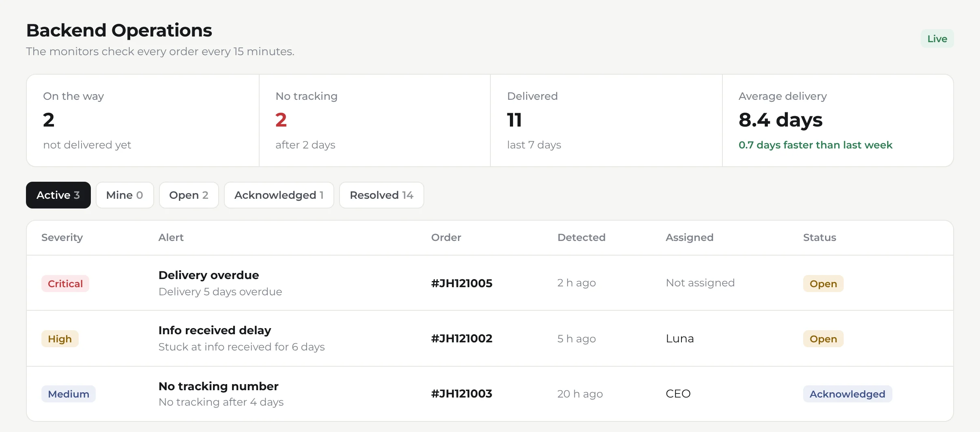Click the Backend Operations heading
Image resolution: width=980 pixels, height=432 pixels.
[x=119, y=30]
